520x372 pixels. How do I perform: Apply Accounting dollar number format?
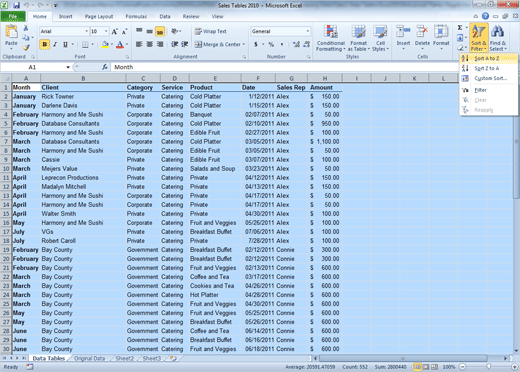point(256,44)
